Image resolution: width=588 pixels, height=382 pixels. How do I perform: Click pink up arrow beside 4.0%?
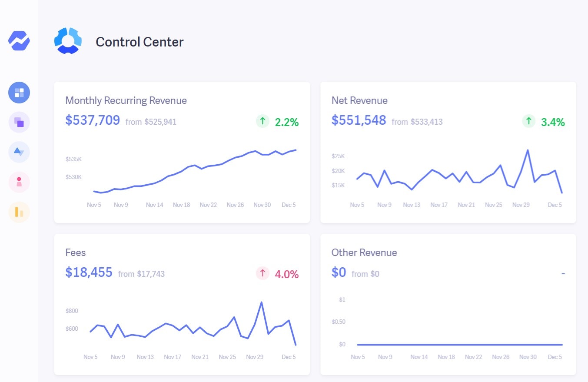click(x=262, y=273)
